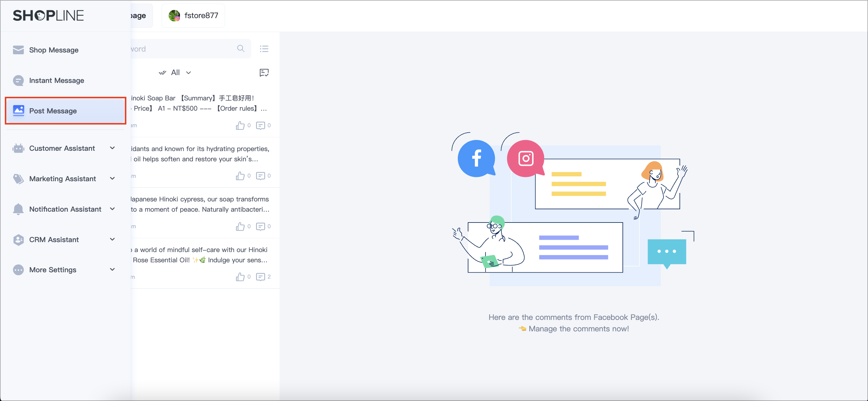Click comment icon on Hinoki Soap Bar post

click(261, 125)
